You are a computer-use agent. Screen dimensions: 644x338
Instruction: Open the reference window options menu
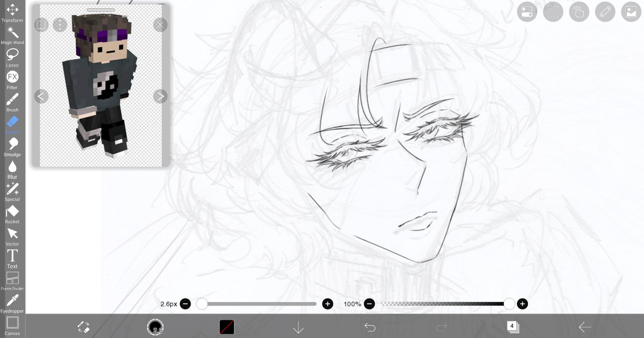pos(60,25)
